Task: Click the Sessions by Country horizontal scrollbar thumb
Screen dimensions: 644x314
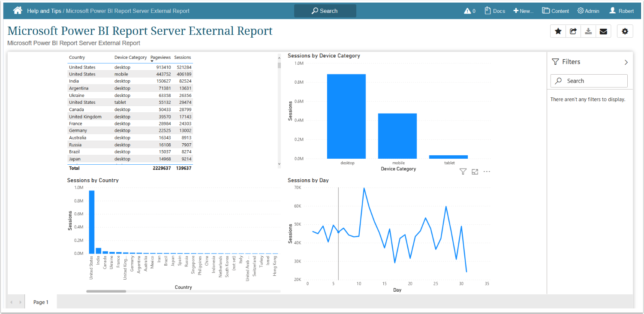Action: 106,291
